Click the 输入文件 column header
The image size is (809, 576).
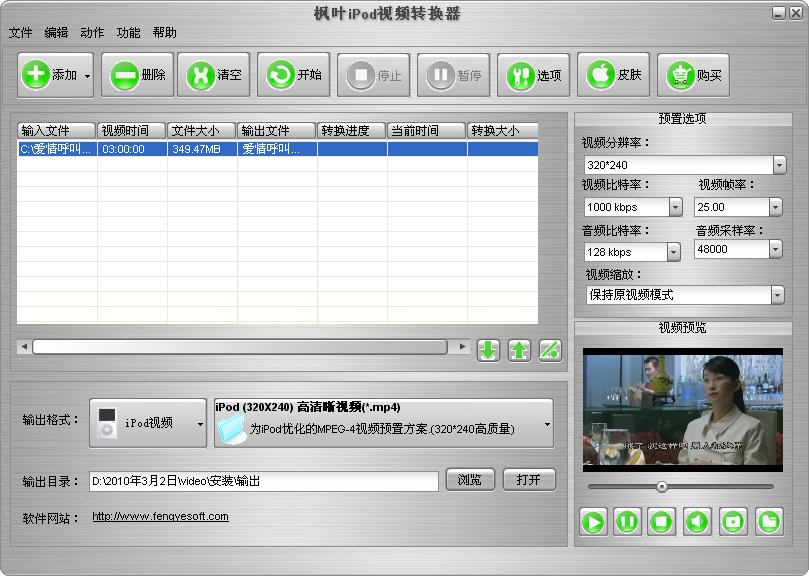tap(56, 131)
